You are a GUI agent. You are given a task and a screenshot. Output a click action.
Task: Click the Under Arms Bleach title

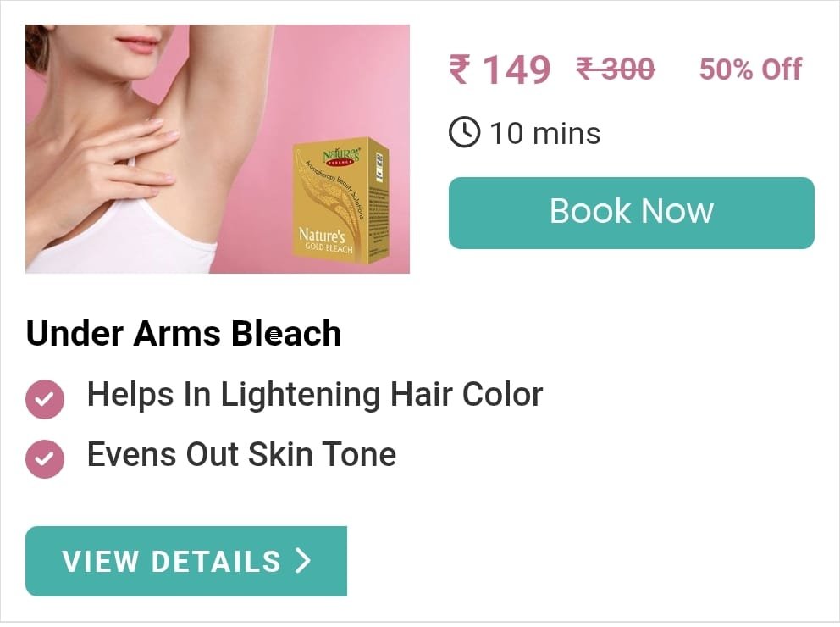point(184,333)
